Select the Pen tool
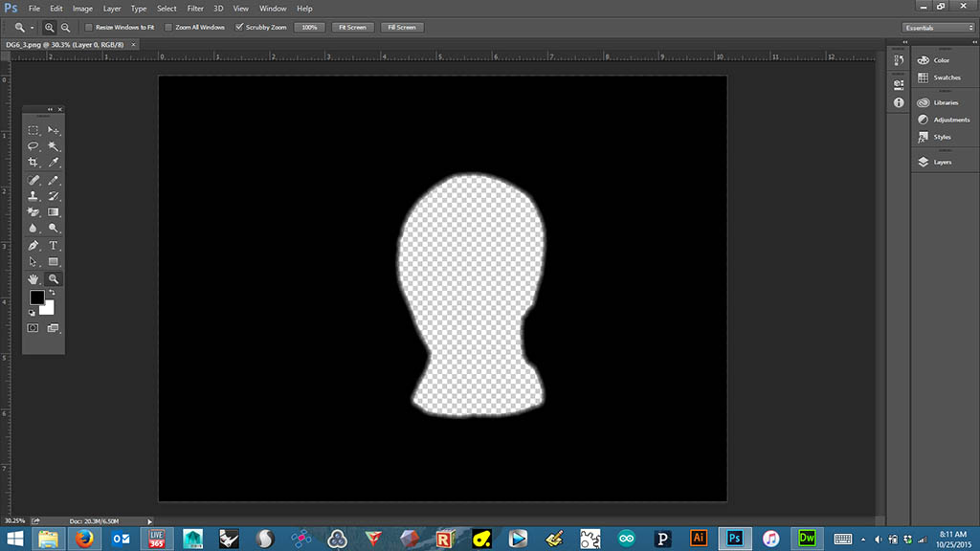This screenshot has height=551, width=980. pyautogui.click(x=33, y=246)
